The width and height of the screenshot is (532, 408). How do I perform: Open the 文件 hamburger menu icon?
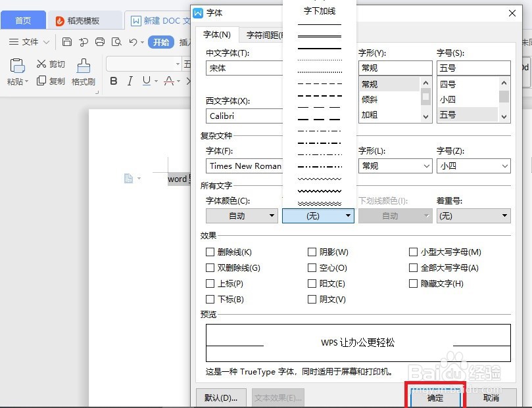(14, 41)
